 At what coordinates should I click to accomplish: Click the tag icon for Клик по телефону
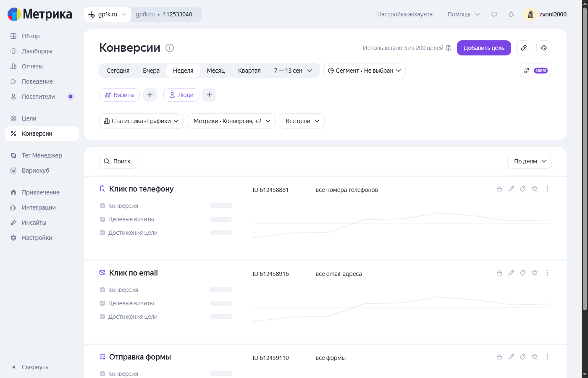click(523, 189)
